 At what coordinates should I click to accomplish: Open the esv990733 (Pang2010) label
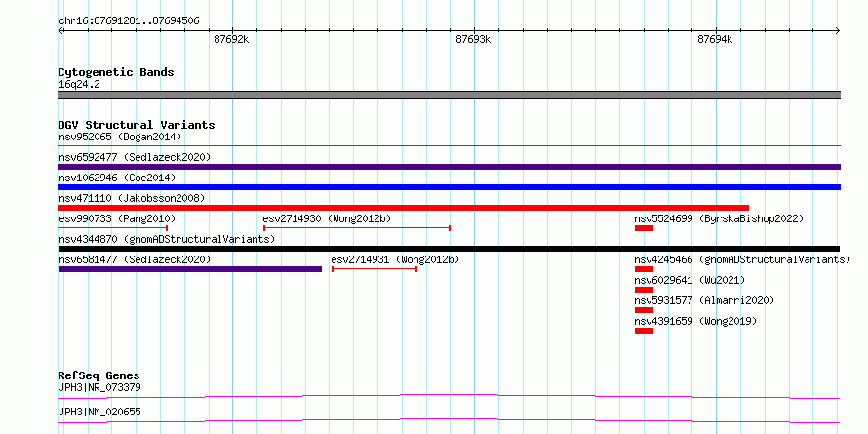coord(117,218)
